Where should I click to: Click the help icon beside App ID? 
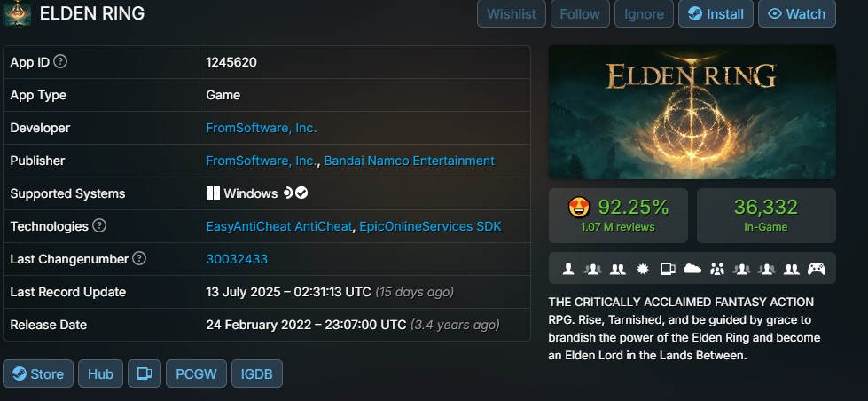[61, 61]
